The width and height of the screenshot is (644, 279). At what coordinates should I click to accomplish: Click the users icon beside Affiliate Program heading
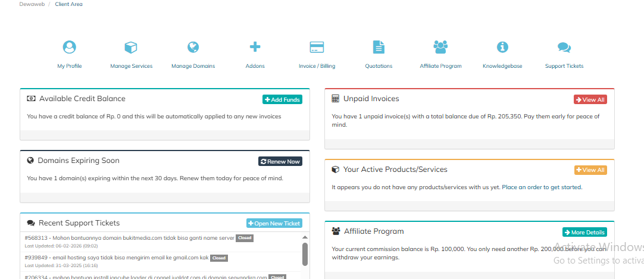[x=336, y=231]
